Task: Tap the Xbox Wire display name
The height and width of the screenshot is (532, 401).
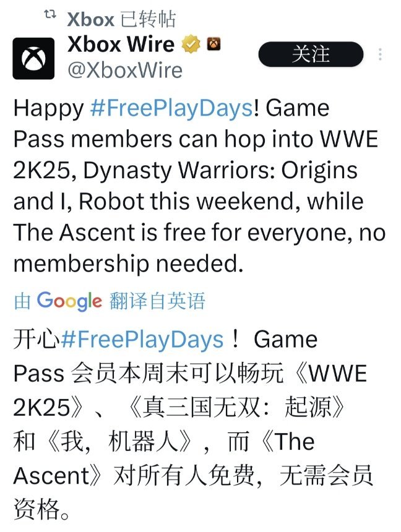Action: pos(121,44)
